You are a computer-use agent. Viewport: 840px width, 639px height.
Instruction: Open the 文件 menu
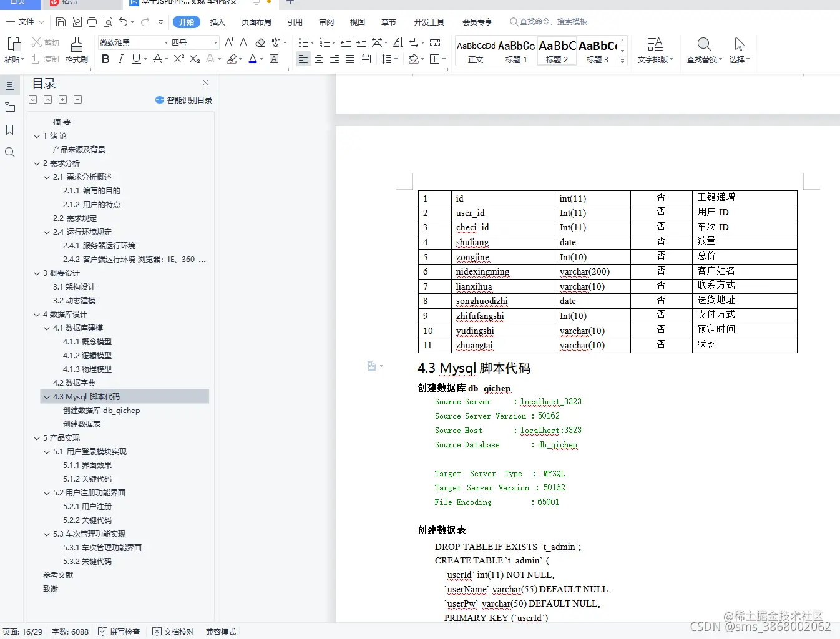tap(25, 22)
